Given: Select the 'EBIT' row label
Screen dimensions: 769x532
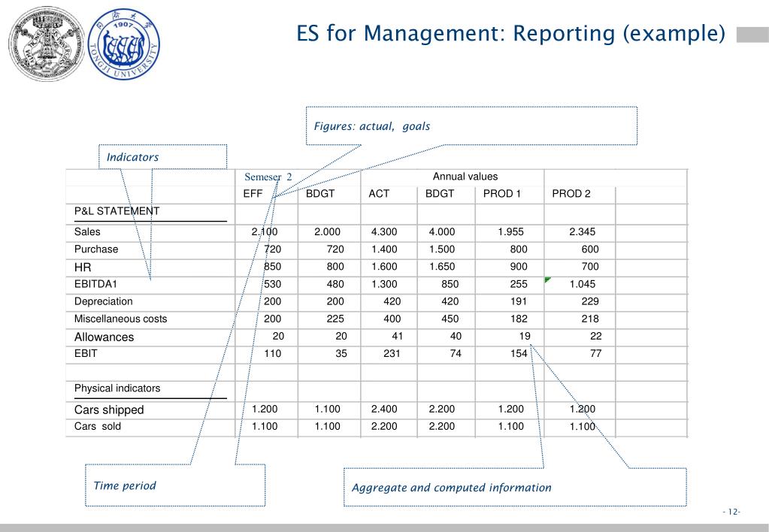Looking at the screenshot, I should tap(86, 353).
